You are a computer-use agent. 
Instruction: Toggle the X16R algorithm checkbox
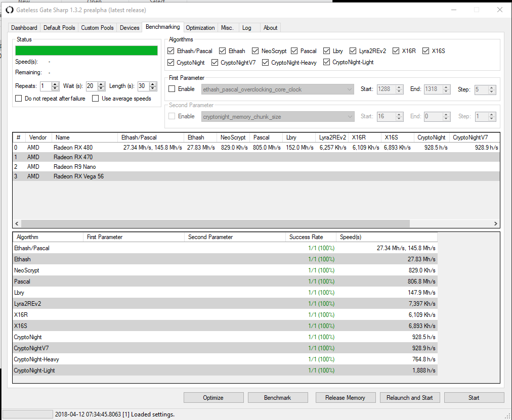tap(396, 51)
